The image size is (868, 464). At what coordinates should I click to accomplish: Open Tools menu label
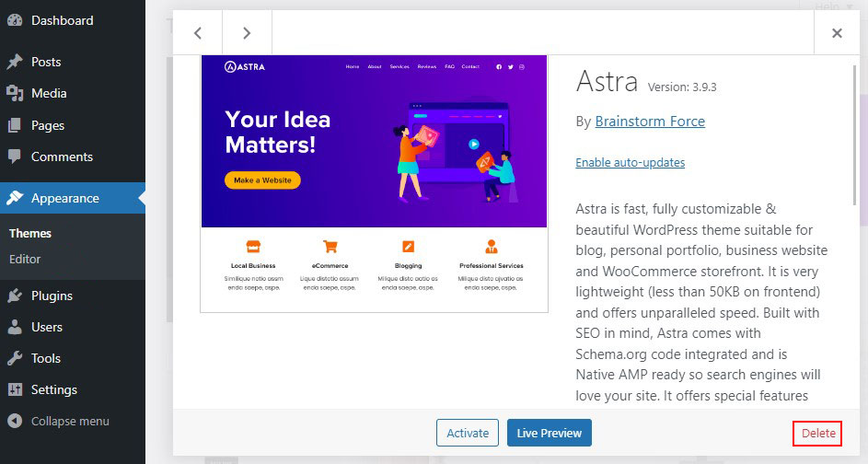point(46,358)
